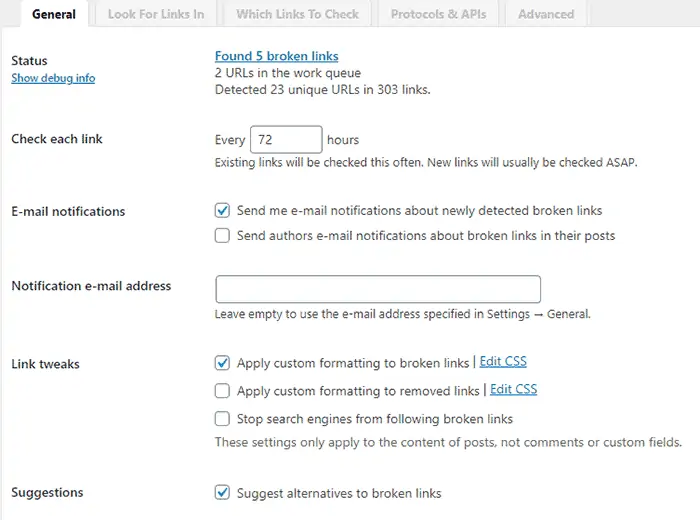The image size is (700, 520).
Task: Toggle Suggest alternatives to broken links checkbox
Action: click(x=222, y=493)
